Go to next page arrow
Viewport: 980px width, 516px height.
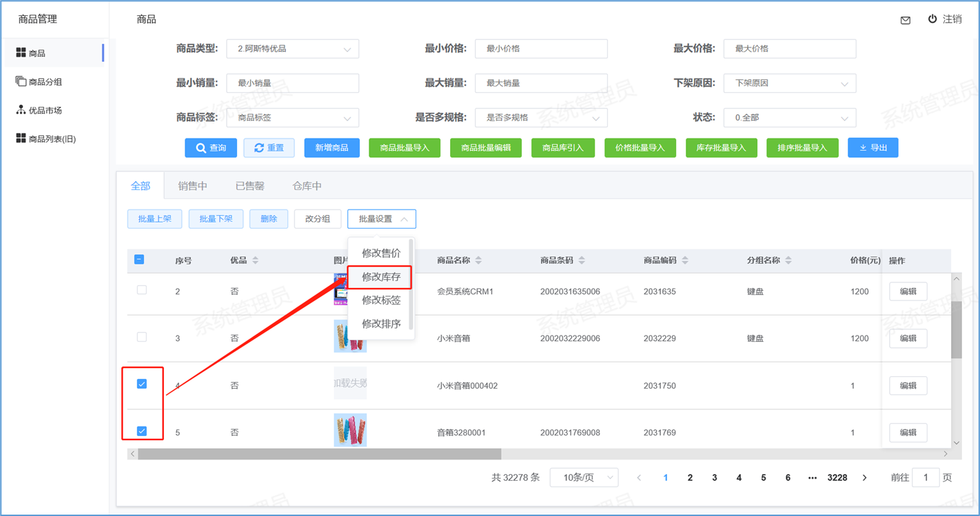[x=864, y=477]
